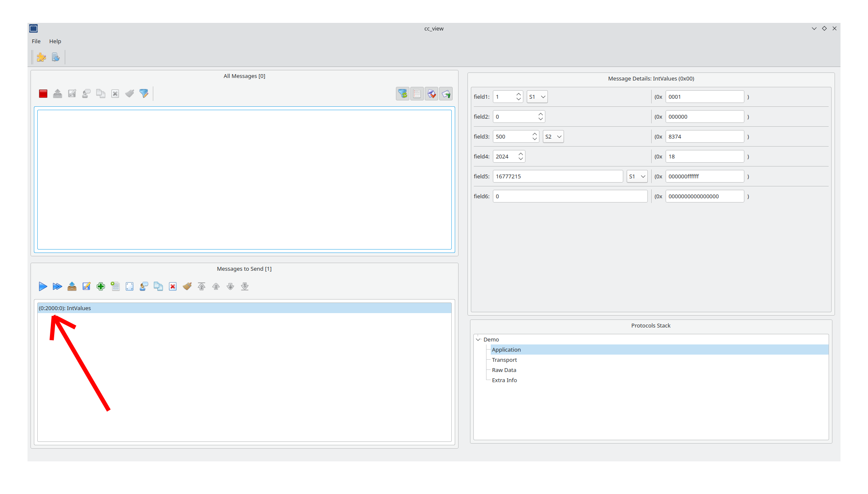Viewport: 868px width, 494px height.
Task: Add comment to selected send message
Action: [x=144, y=286]
